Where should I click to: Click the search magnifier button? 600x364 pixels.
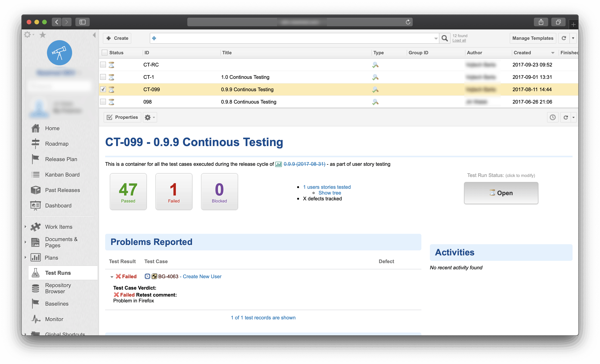[445, 38]
